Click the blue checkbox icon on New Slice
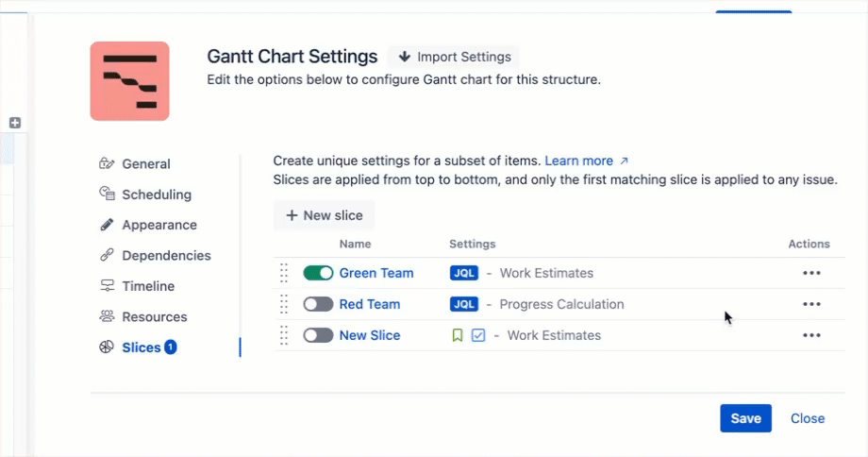The image size is (868, 457). 478,335
